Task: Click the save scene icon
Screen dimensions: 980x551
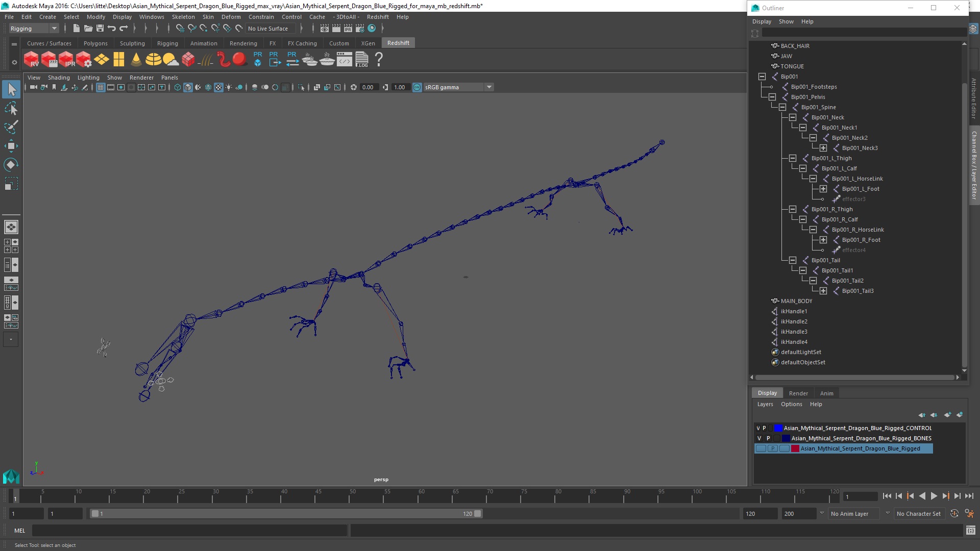Action: [100, 29]
